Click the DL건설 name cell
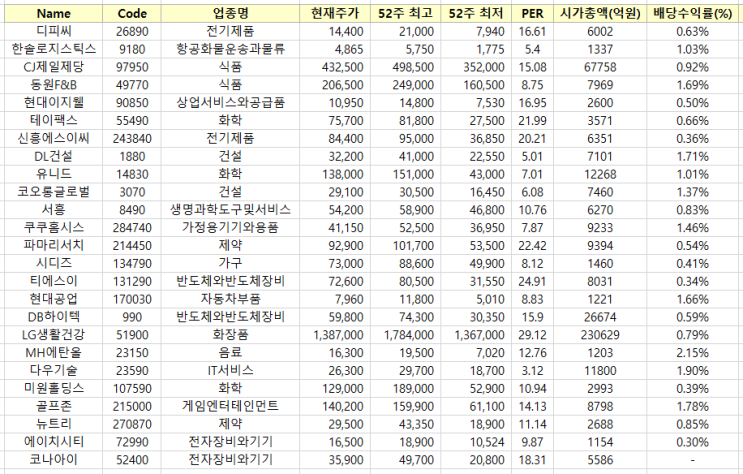743x474 pixels. pos(54,156)
